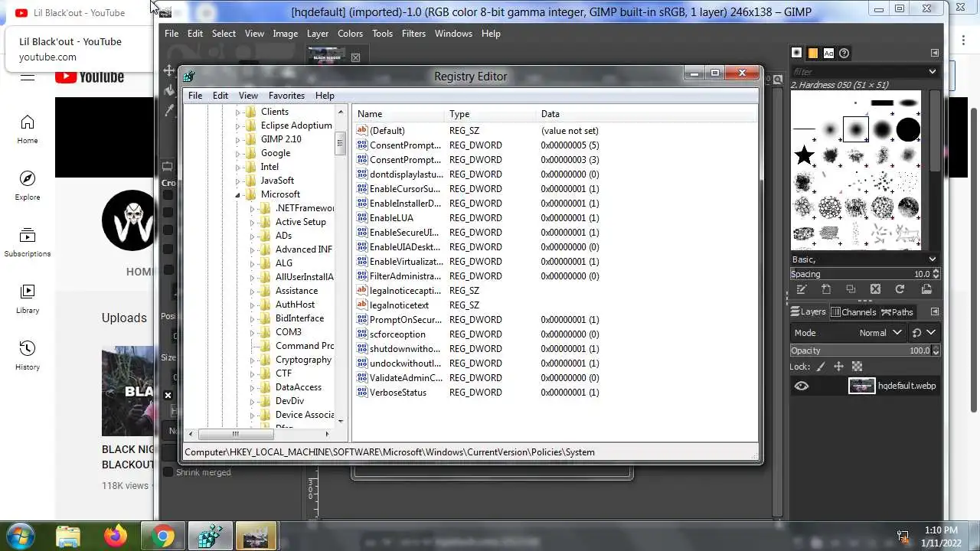This screenshot has height=551, width=980.
Task: Open brush as image icon
Action: tap(926, 289)
